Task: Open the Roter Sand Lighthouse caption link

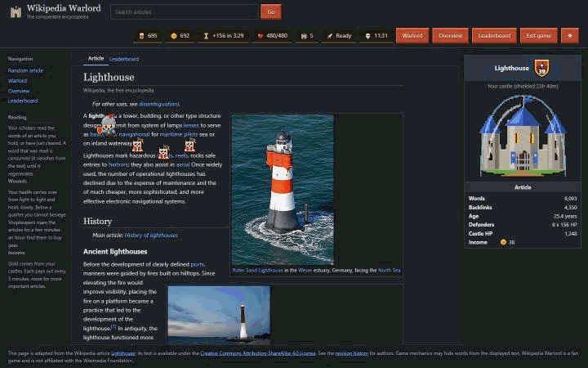Action: point(257,271)
